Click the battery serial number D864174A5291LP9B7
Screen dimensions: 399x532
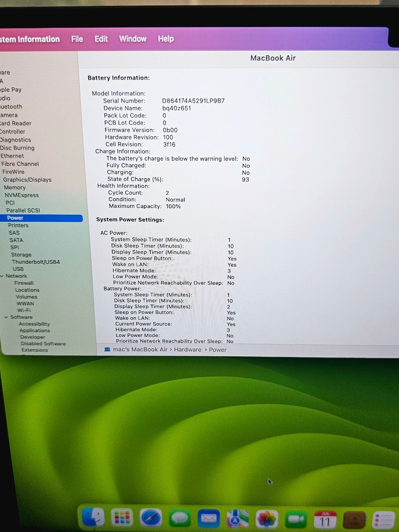coord(193,101)
